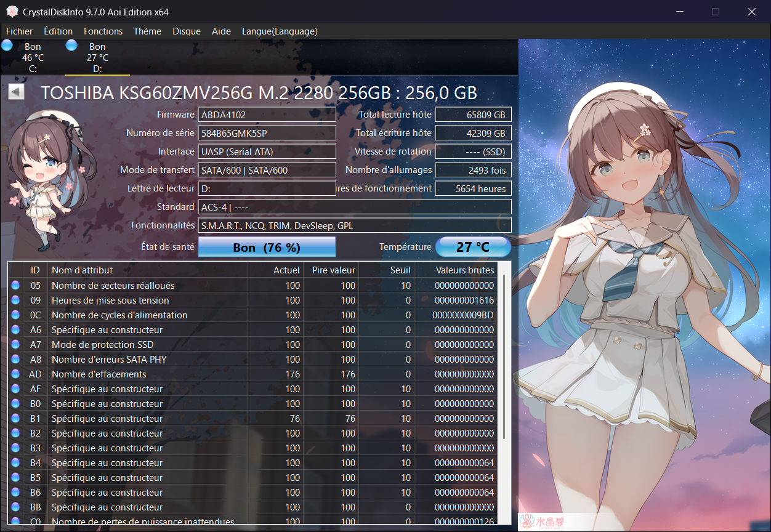Click the status orb for attribute 09
The width and height of the screenshot is (771, 532).
click(x=15, y=300)
